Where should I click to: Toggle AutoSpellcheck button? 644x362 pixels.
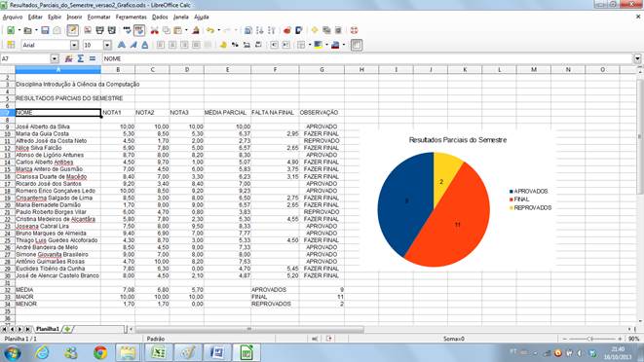point(138,30)
